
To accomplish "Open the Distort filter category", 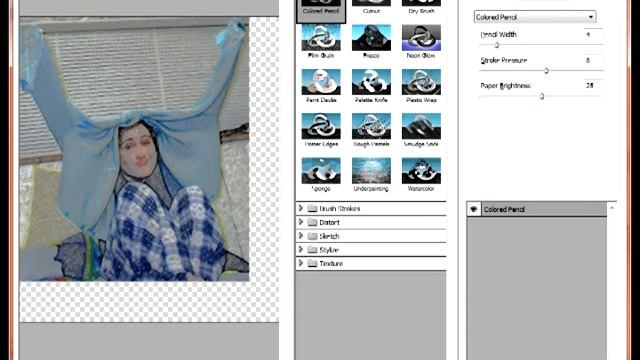I will click(x=371, y=222).
